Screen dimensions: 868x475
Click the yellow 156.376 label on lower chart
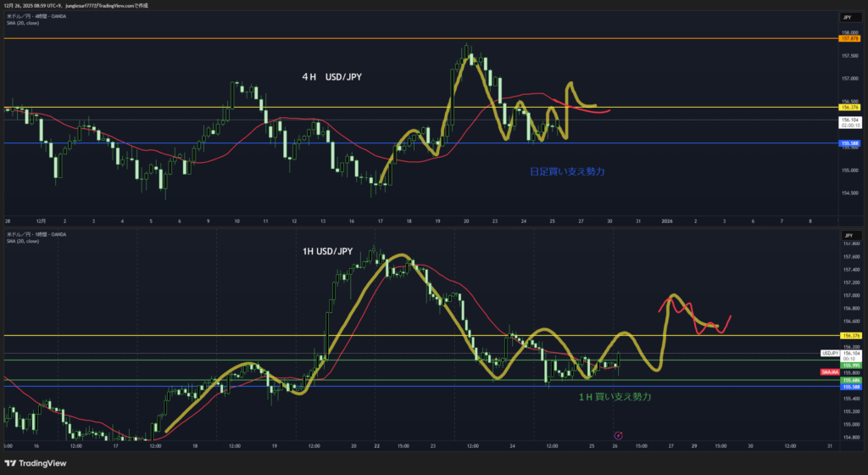849,335
